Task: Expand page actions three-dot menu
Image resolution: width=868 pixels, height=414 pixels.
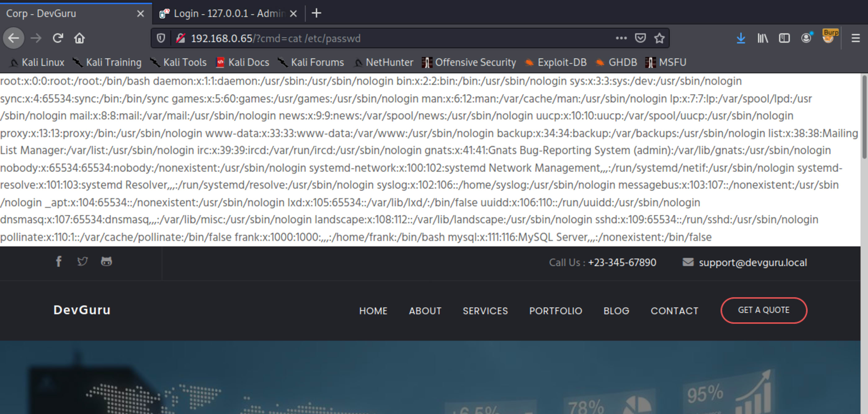Action: [621, 38]
